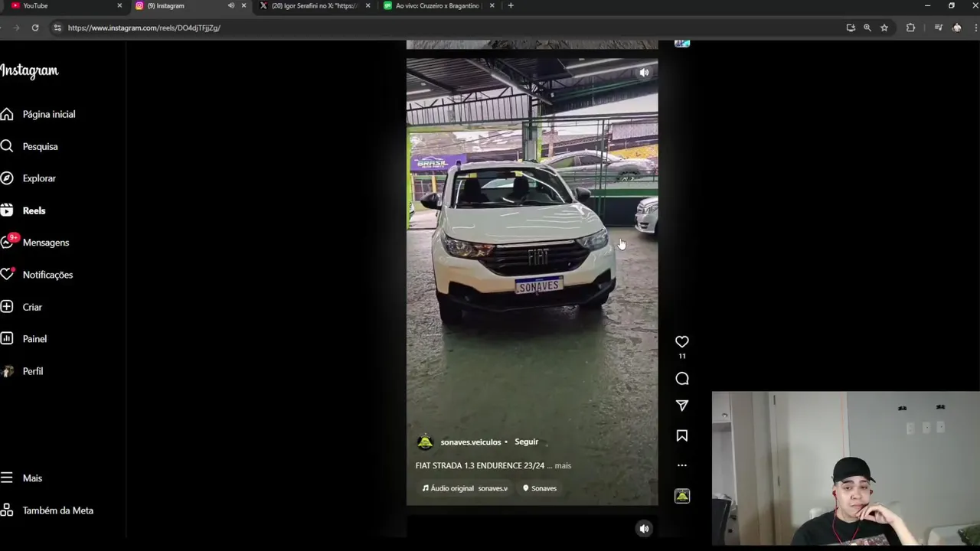Mute the current reel via the top-right speaker icon
The width and height of the screenshot is (980, 551).
click(644, 73)
